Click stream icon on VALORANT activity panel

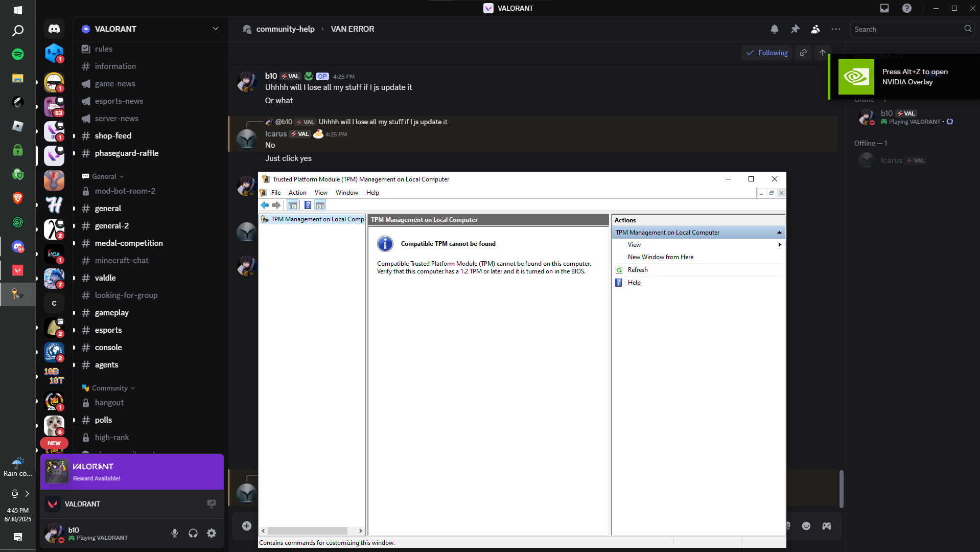coord(212,504)
